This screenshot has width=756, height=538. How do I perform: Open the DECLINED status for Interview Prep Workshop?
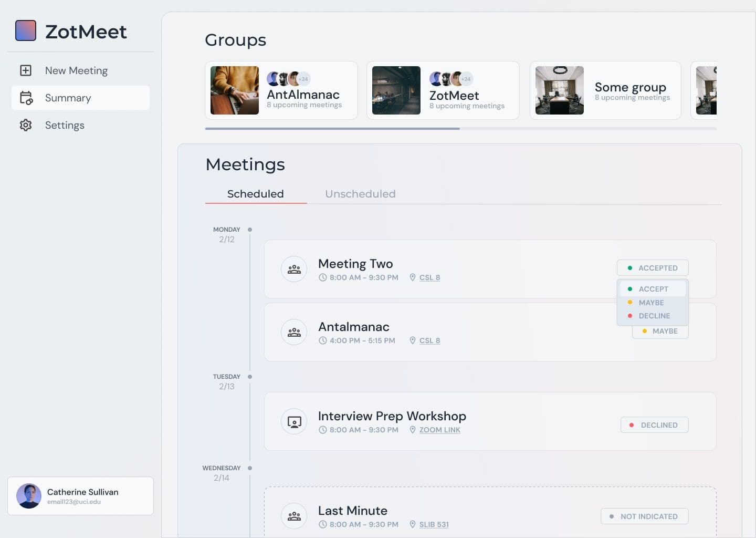654,425
